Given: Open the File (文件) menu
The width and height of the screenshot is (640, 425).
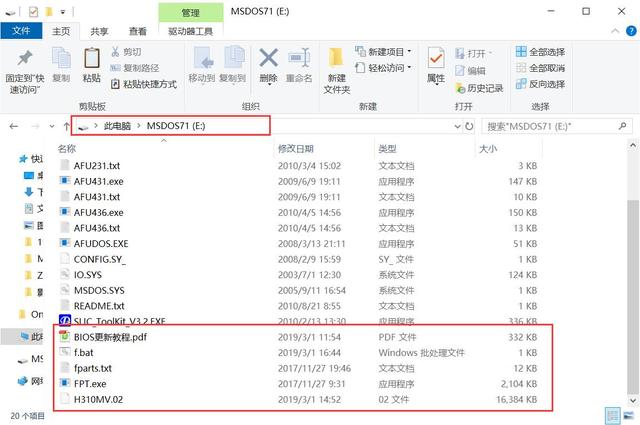Looking at the screenshot, I should 21,31.
